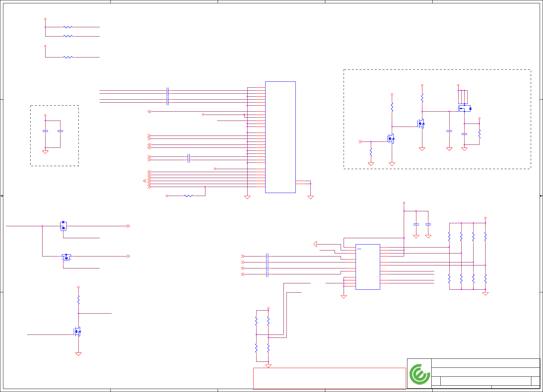Click the ground symbol below the four-resistor divider network
The height and width of the screenshot is (392, 543).
(x=268, y=366)
